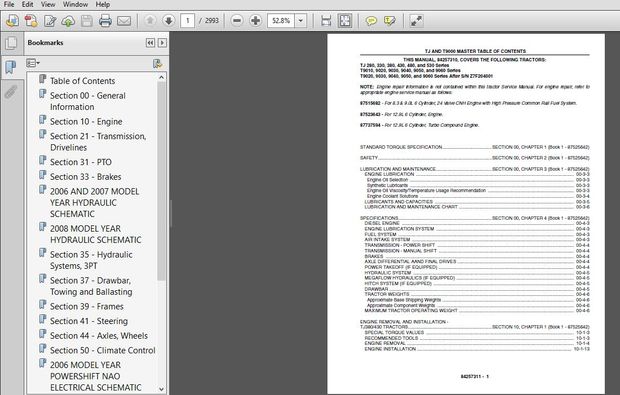This screenshot has width=620, height=395.
Task: Open the zoom level dropdown arrow
Action: pyautogui.click(x=301, y=21)
